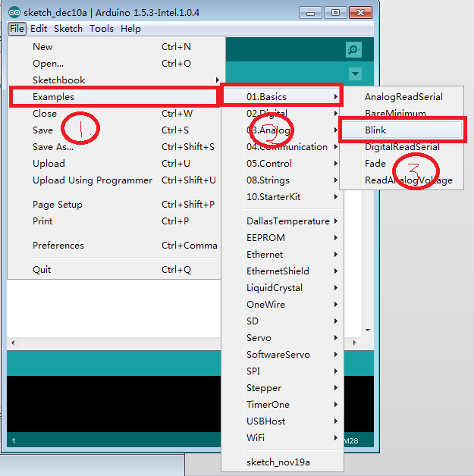Open the Edit menu
The height and width of the screenshot is (476, 474).
[x=39, y=29]
